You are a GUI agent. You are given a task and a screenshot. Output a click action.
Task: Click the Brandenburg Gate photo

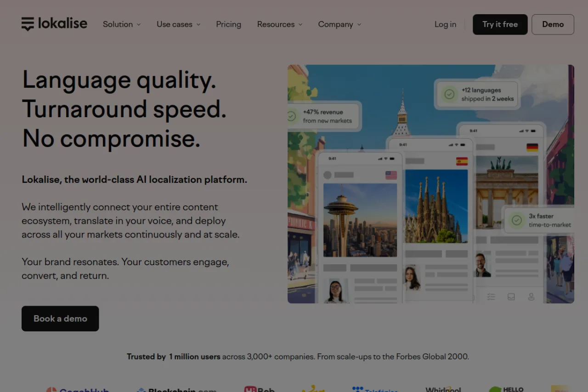pyautogui.click(x=507, y=193)
